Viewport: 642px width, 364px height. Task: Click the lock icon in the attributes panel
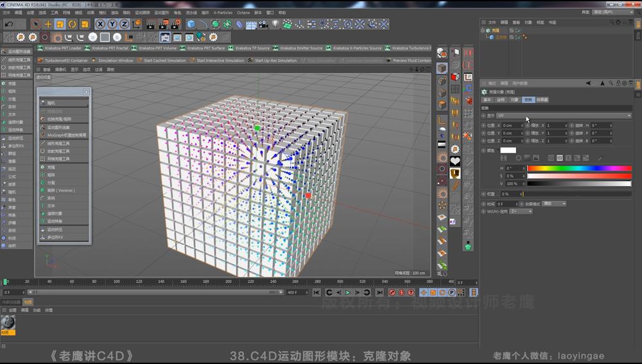(618, 83)
